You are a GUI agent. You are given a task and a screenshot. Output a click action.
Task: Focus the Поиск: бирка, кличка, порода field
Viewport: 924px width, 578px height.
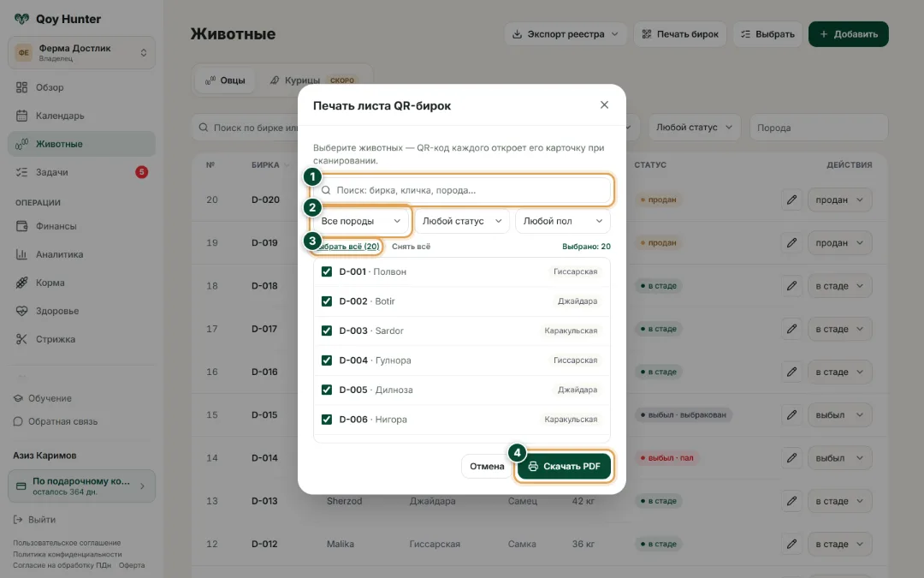pos(462,190)
